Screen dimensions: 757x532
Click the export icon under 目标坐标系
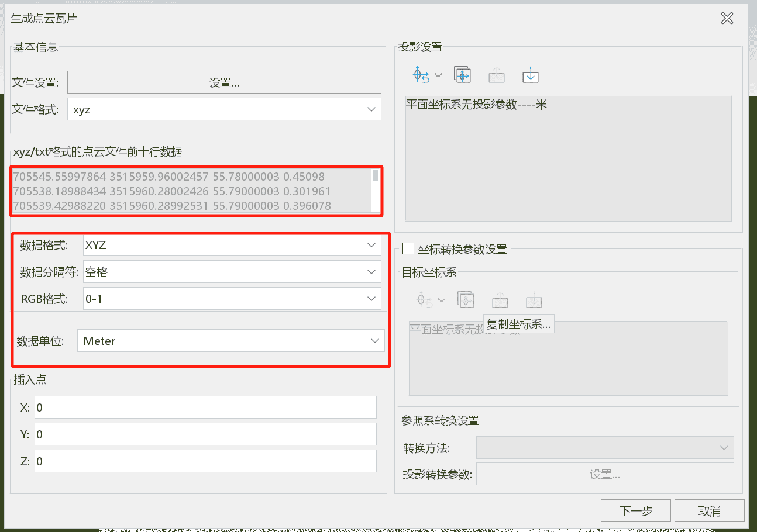click(500, 299)
